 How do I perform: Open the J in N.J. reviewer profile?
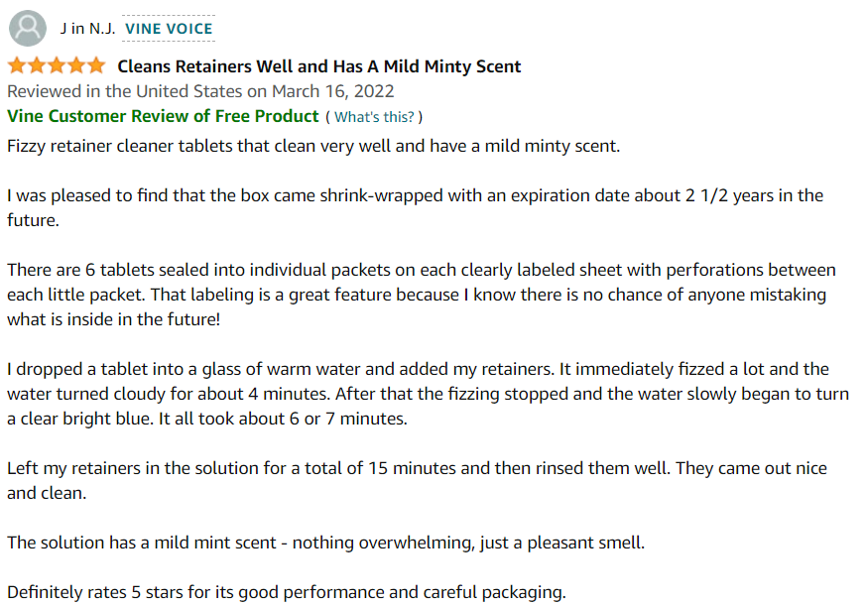87,29
